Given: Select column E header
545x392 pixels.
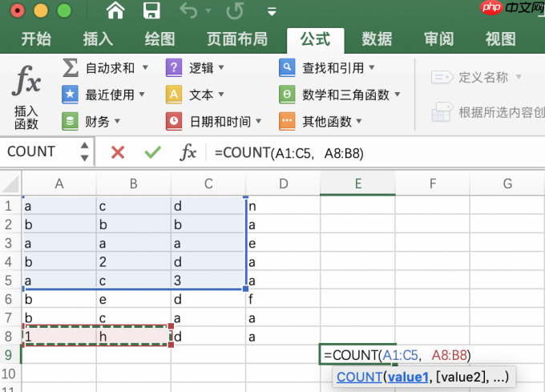Looking at the screenshot, I should point(358,184).
